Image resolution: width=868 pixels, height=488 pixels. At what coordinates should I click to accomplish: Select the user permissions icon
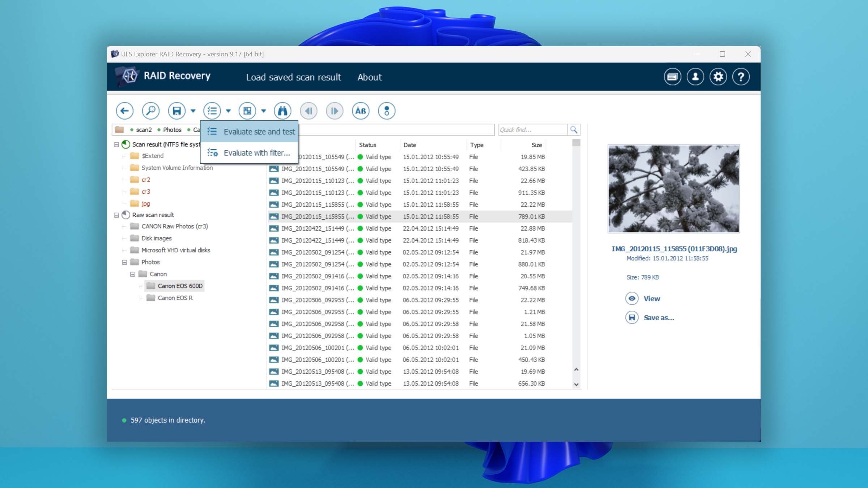(694, 76)
